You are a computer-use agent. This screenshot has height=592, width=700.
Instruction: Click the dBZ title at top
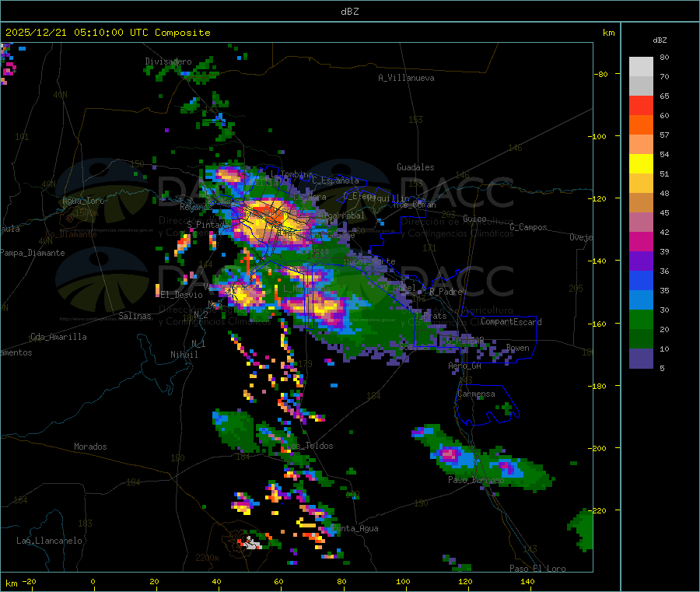[x=349, y=12]
